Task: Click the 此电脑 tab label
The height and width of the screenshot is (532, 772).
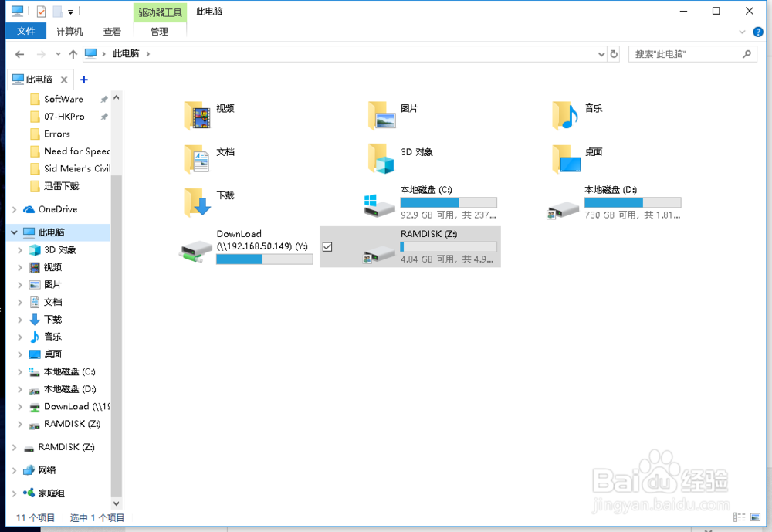Action: pos(39,80)
